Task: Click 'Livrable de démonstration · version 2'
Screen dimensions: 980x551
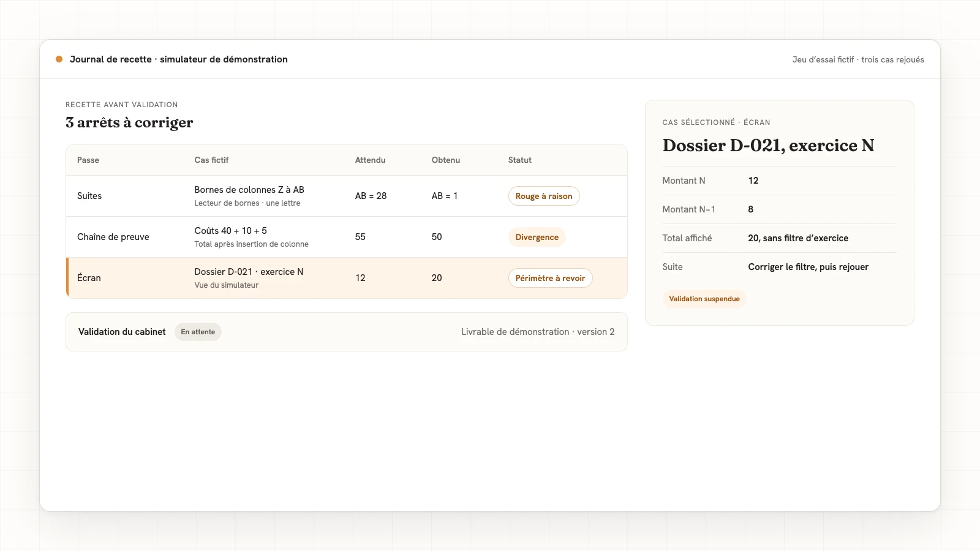Action: (538, 332)
